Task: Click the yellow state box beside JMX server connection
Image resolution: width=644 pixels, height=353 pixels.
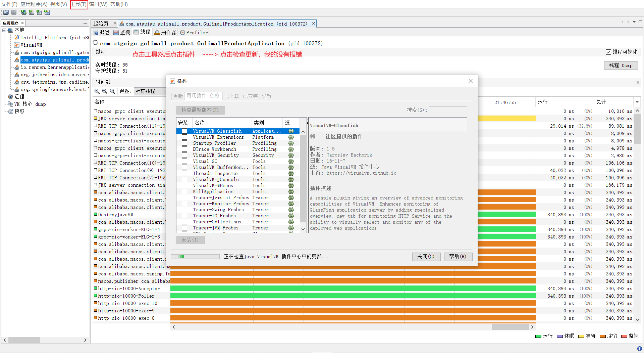Action: pyautogui.click(x=96, y=118)
